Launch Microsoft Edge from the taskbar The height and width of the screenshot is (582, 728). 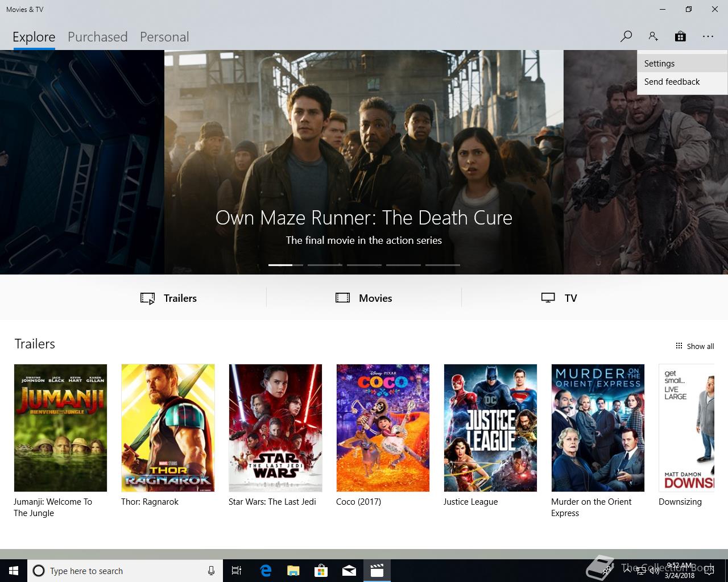pyautogui.click(x=266, y=571)
